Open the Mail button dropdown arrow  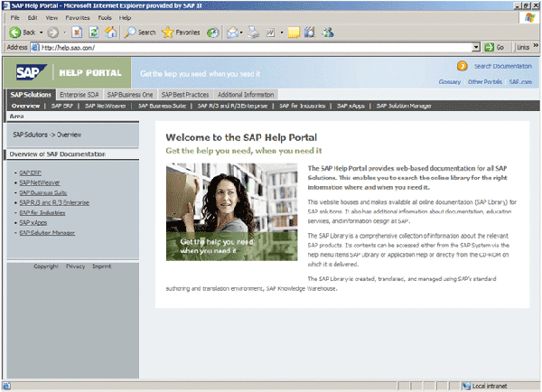[241, 32]
